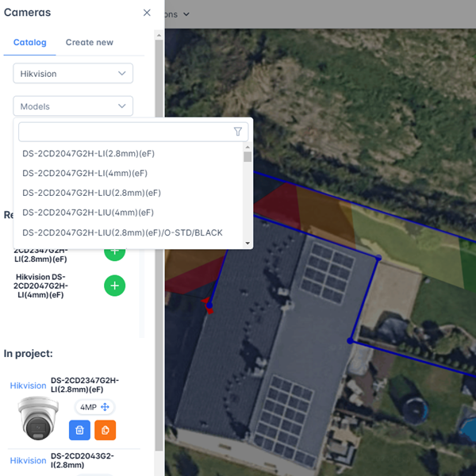Click the dome camera thumbnail image

pos(38,418)
